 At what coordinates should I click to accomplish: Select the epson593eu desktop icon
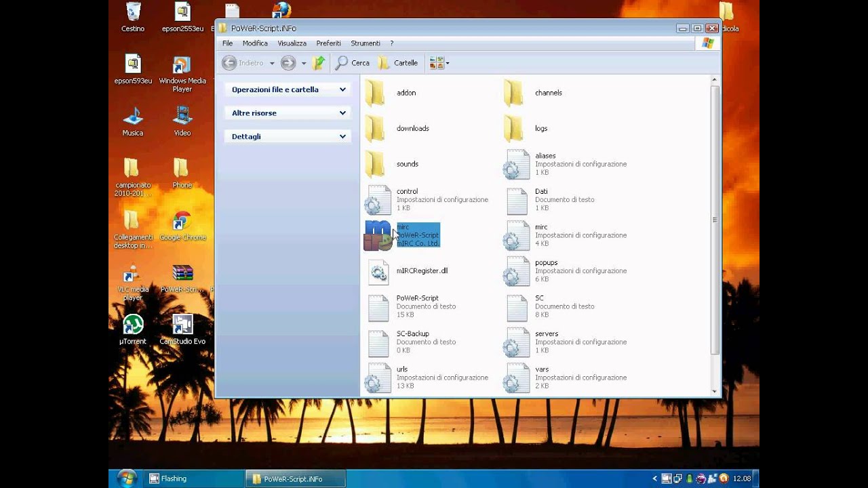[x=133, y=69]
